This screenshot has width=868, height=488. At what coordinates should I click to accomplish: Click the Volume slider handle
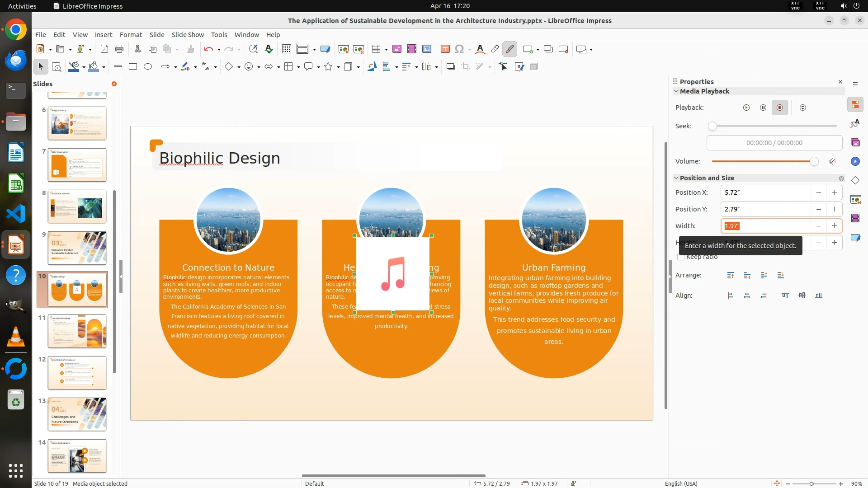[x=814, y=161]
